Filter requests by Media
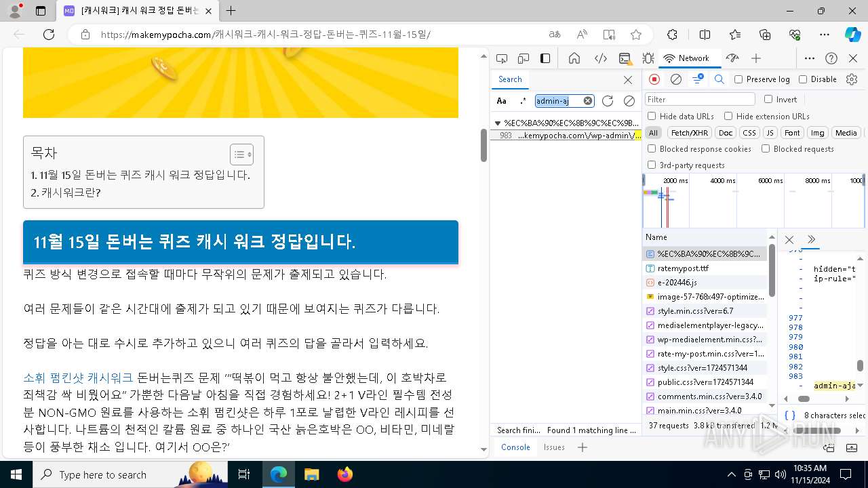The image size is (868, 488). coord(846,133)
